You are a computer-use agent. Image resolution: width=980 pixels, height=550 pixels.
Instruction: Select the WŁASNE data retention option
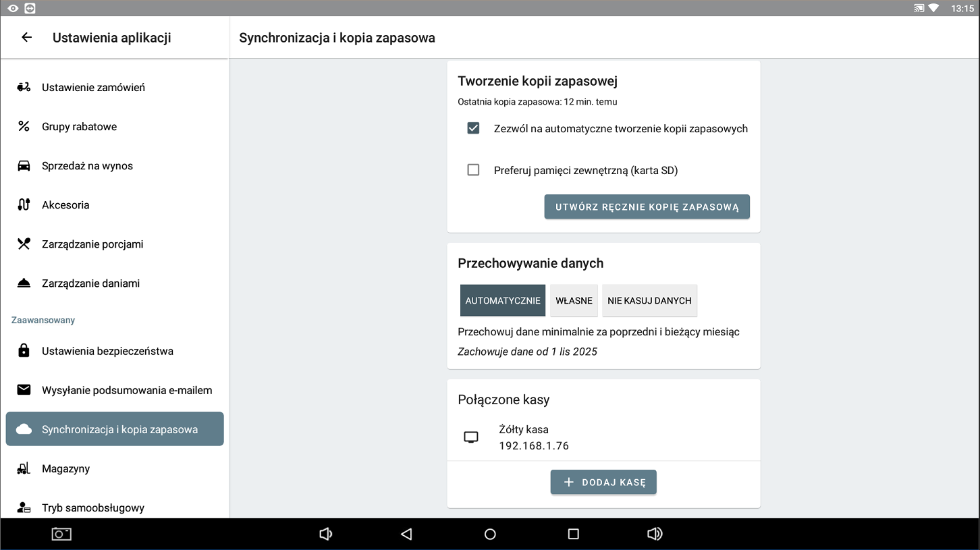[574, 300]
